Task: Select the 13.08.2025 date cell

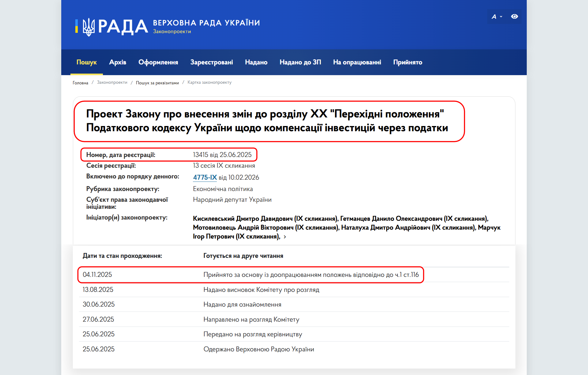Action: pos(98,290)
